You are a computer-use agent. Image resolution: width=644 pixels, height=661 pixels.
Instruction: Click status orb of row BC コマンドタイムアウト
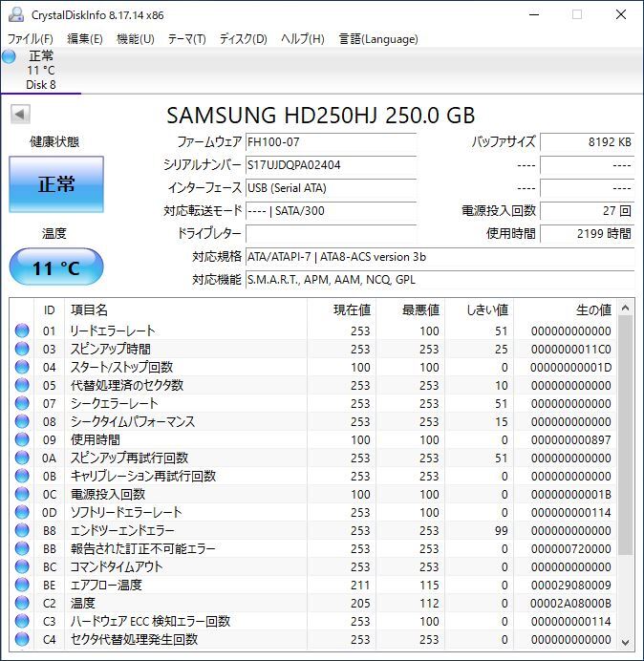[22, 566]
